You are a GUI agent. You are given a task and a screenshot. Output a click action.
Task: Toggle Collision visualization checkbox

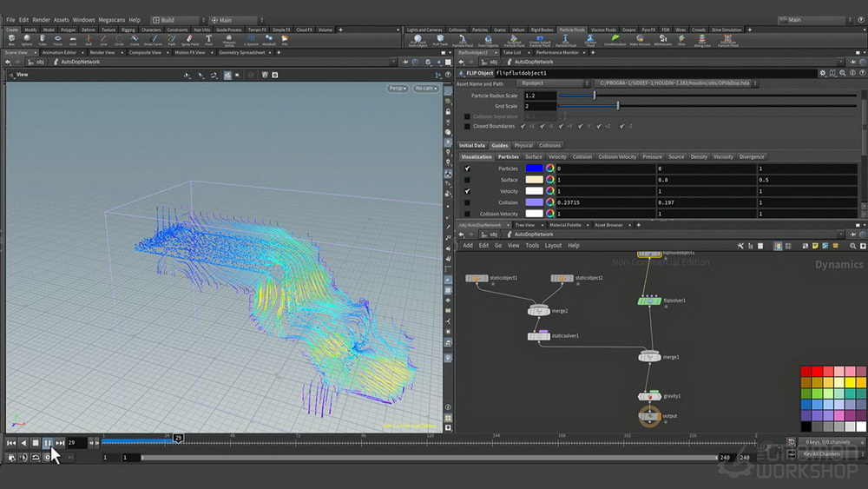click(467, 202)
